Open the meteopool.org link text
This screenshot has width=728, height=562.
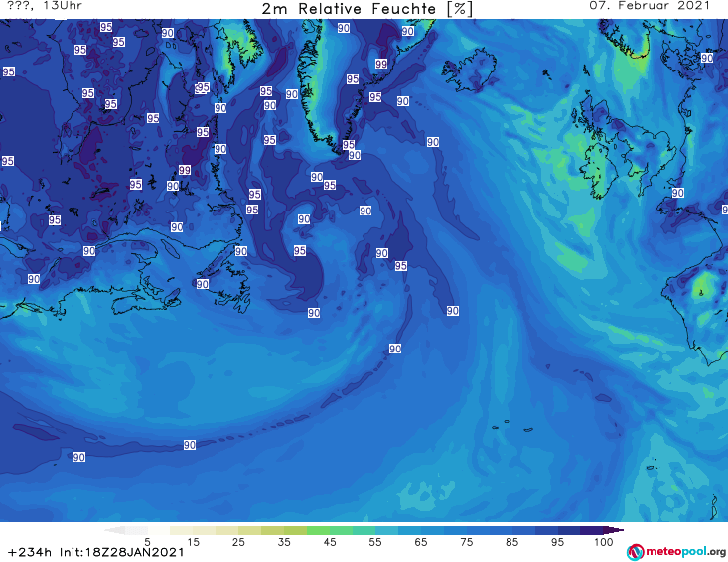tap(686, 552)
